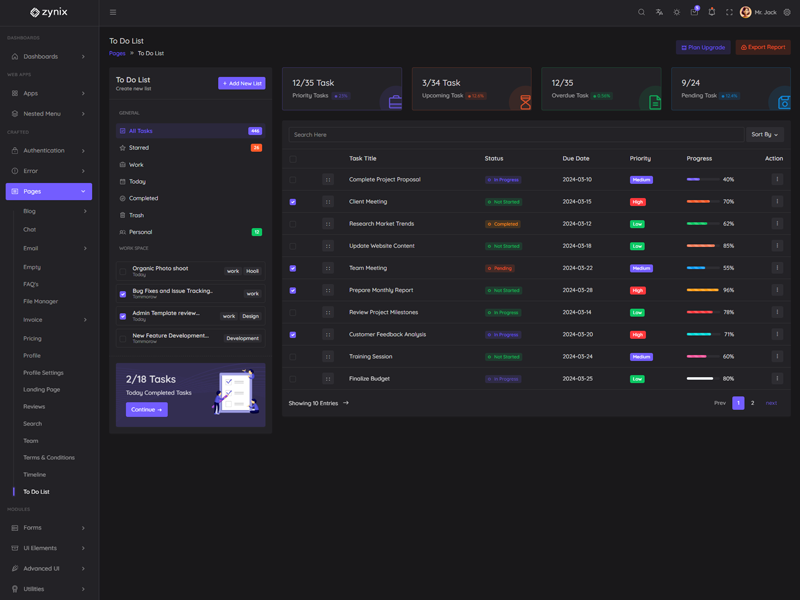Check the Research Market Trends checkbox
Image resolution: width=800 pixels, height=600 pixels.
(293, 224)
